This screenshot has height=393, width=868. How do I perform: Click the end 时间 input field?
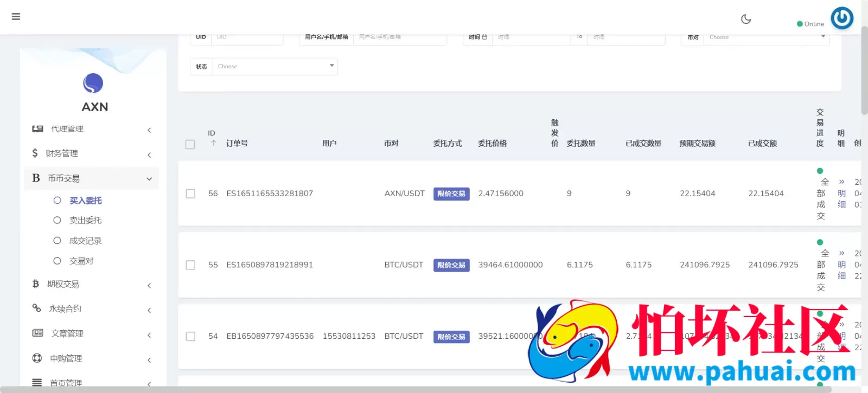627,37
